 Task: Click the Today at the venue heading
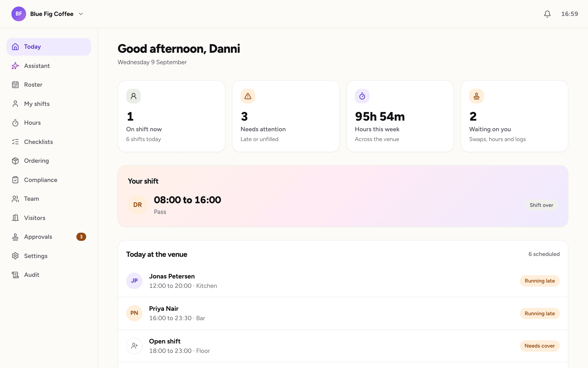click(x=156, y=254)
